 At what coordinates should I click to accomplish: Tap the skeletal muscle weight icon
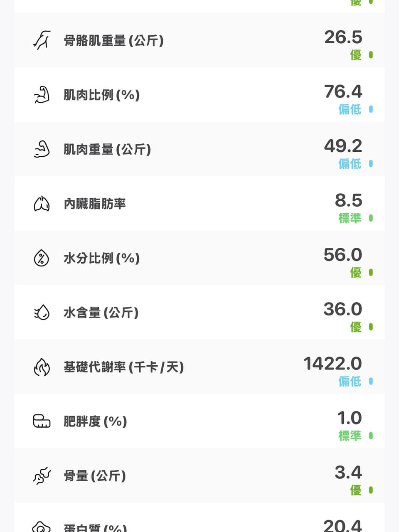click(42, 40)
